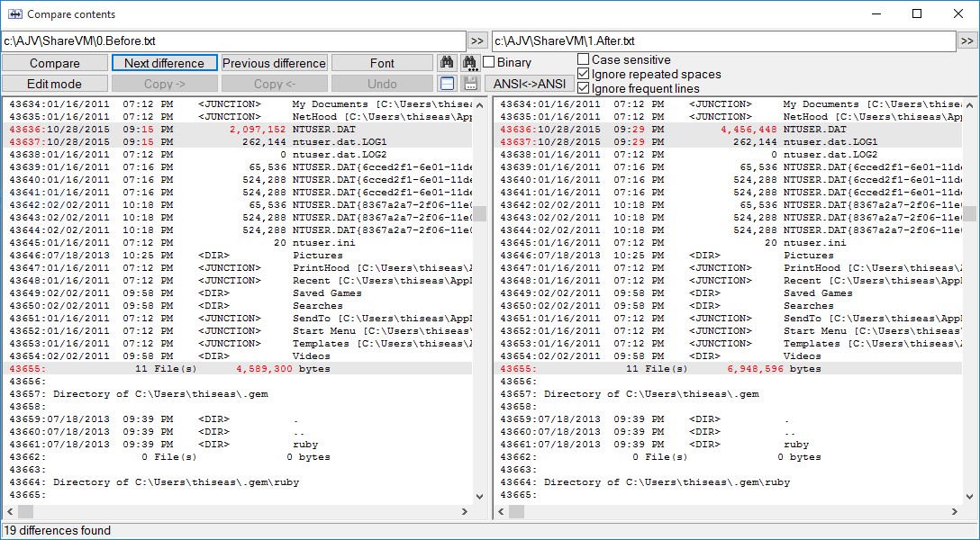The height and width of the screenshot is (540, 980).
Task: Click the Next difference button
Action: [x=164, y=63]
